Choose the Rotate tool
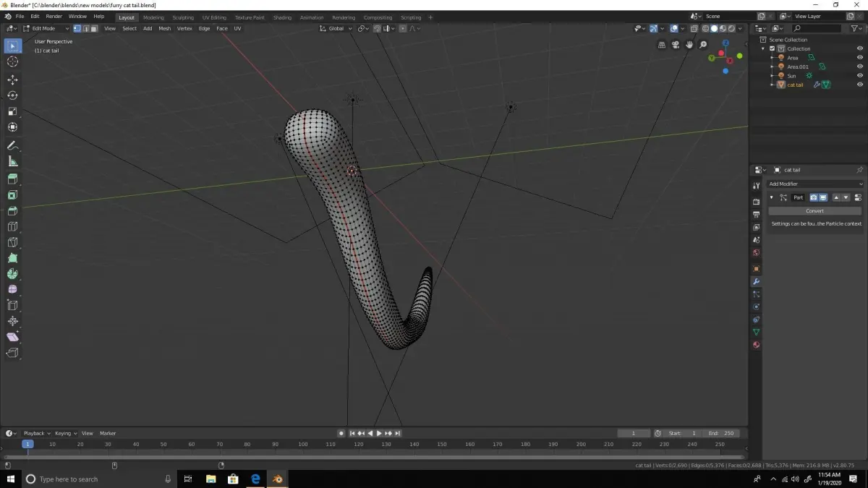The height and width of the screenshot is (488, 868). pyautogui.click(x=12, y=95)
